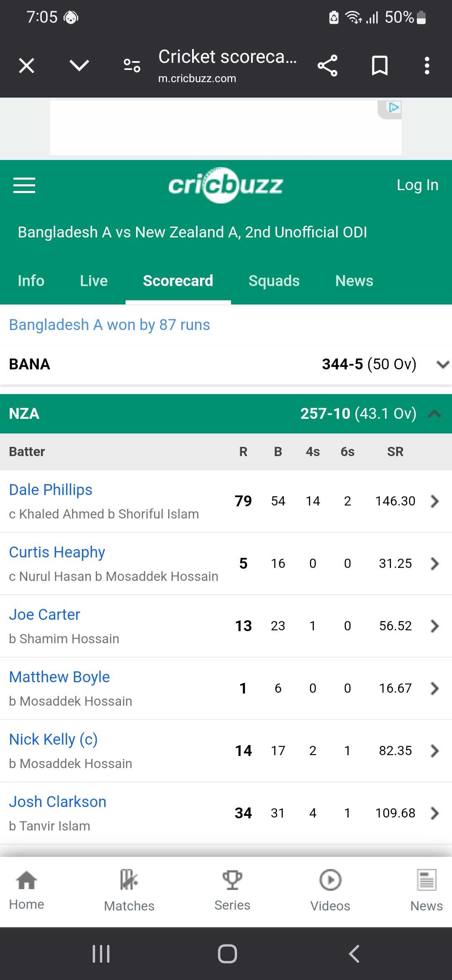Open the Cricbuzz hamburger menu

(x=24, y=185)
